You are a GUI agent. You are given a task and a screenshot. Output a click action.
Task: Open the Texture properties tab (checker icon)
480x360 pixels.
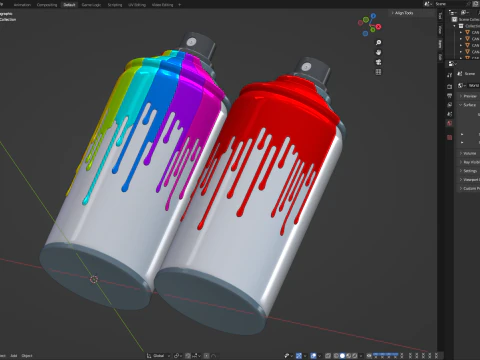click(x=449, y=137)
